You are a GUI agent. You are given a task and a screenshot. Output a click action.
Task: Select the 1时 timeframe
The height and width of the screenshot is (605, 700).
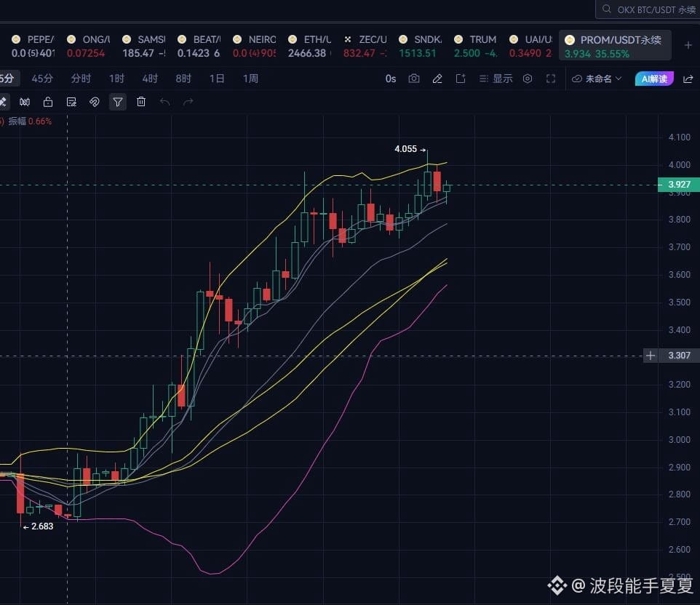pos(116,79)
